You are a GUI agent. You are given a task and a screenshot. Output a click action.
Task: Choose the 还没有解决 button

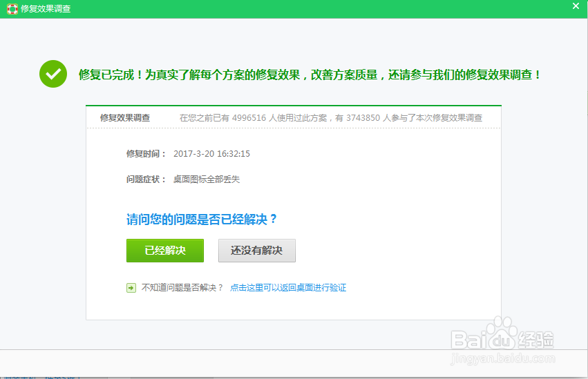pyautogui.click(x=257, y=251)
